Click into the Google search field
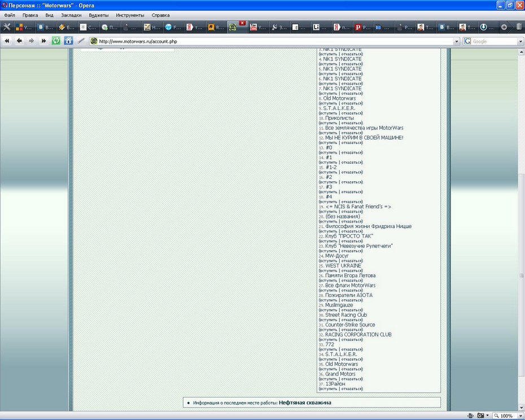 point(494,41)
